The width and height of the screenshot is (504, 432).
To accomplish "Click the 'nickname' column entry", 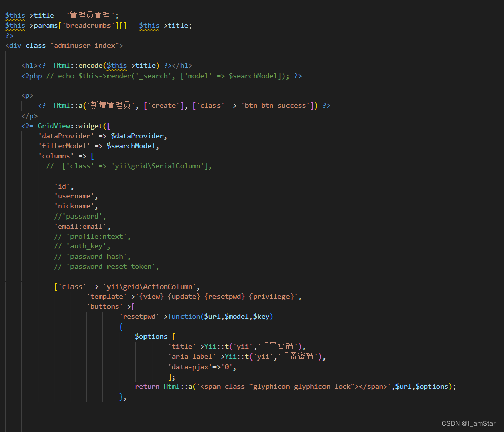I will pyautogui.click(x=74, y=206).
